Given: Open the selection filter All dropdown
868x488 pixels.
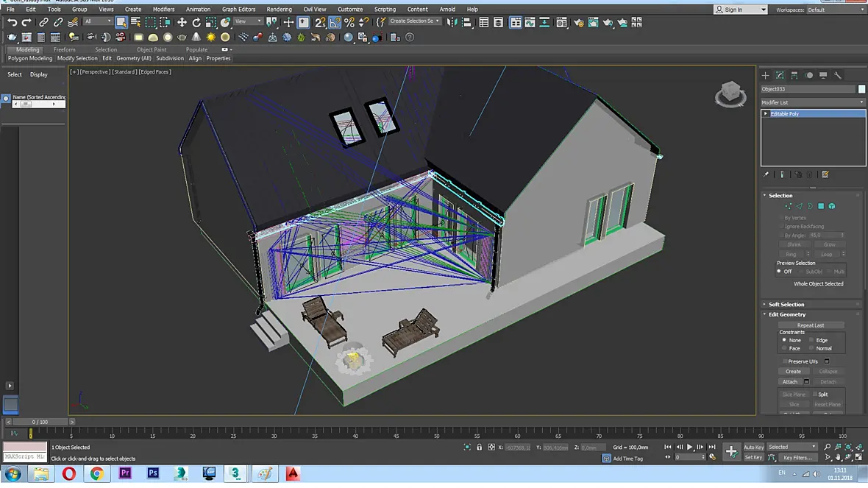Looking at the screenshot, I should pos(97,21).
